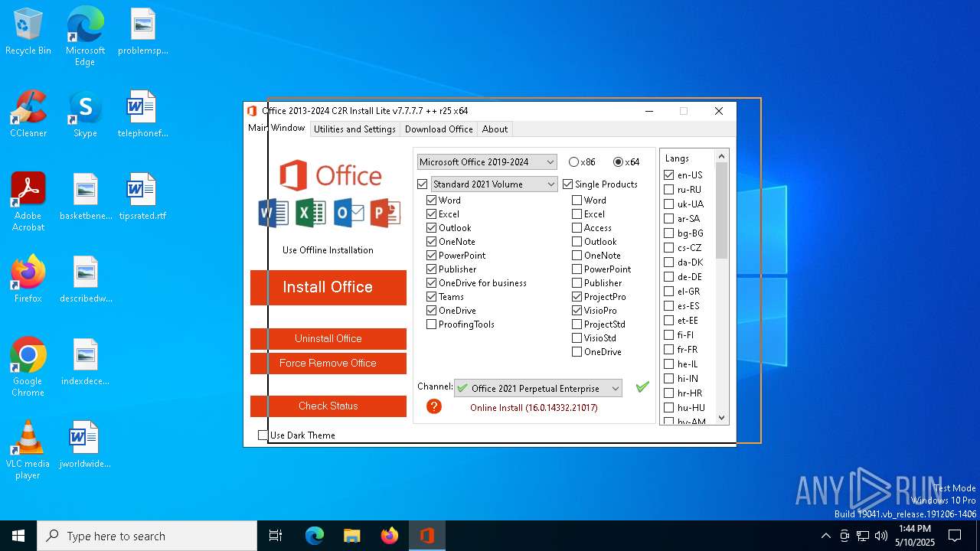This screenshot has width=980, height=551.
Task: Open the Utilities and Settings tab
Action: tap(354, 129)
